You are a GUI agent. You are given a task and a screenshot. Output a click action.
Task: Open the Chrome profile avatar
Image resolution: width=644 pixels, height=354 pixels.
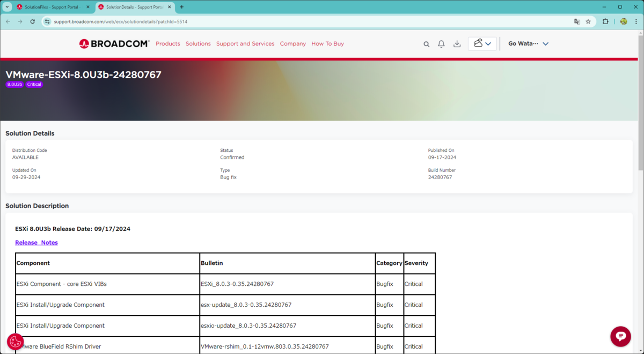(624, 21)
